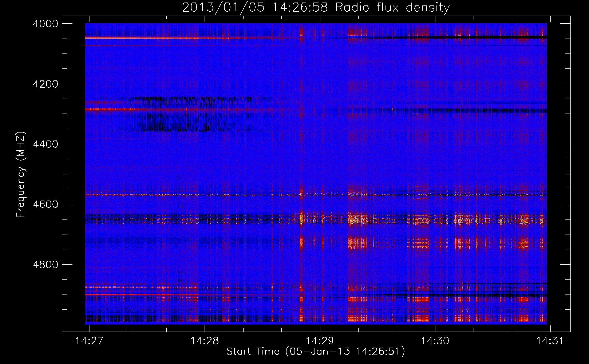Click the 4800 frequency tick label
589x364 pixels.
tap(46, 265)
